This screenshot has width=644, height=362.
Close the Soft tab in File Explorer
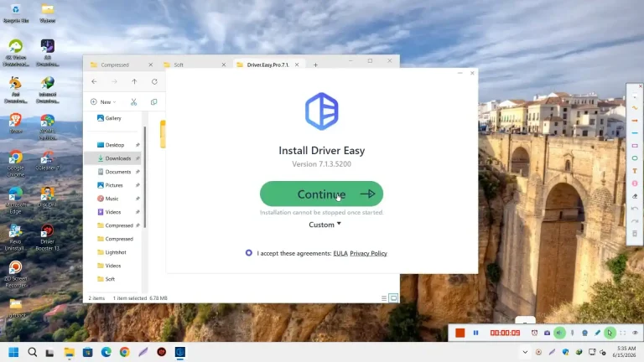[224, 65]
